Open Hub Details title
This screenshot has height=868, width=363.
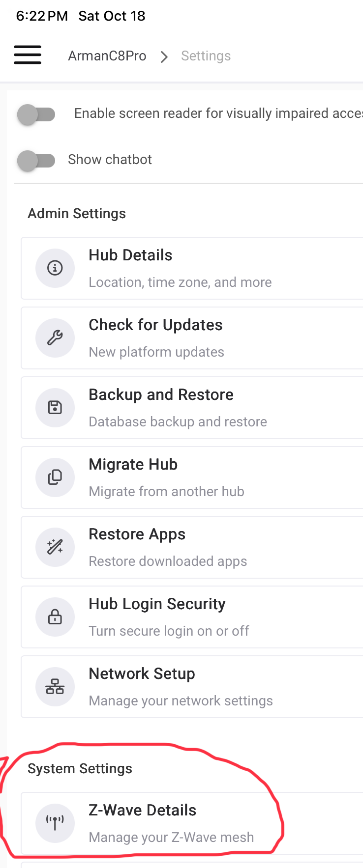pos(130,255)
